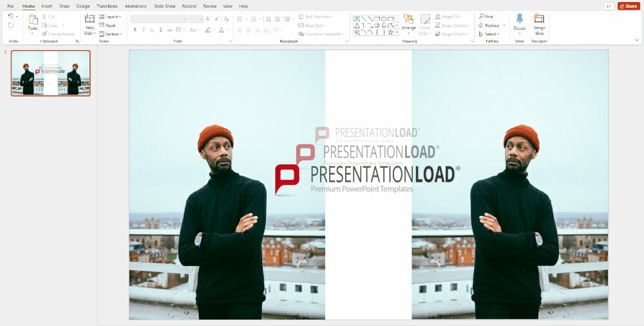Justify the text
This screenshot has width=644, height=326.
(266, 30)
